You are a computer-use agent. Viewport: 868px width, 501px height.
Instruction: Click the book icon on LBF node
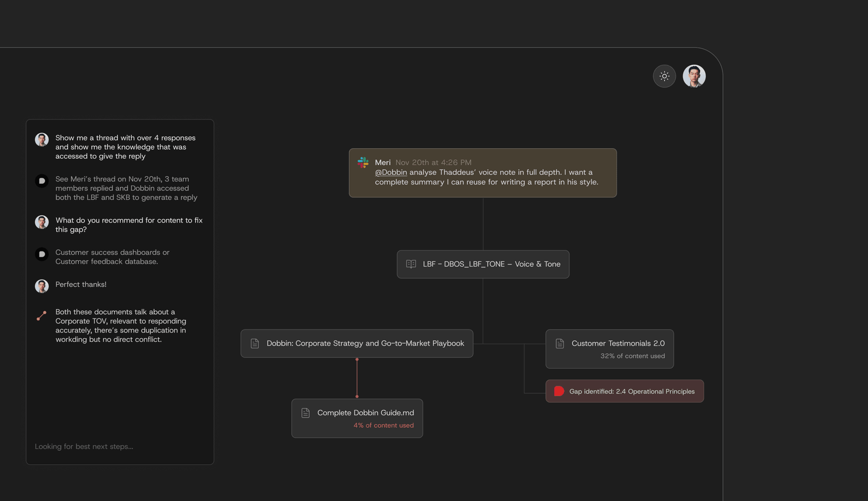411,264
